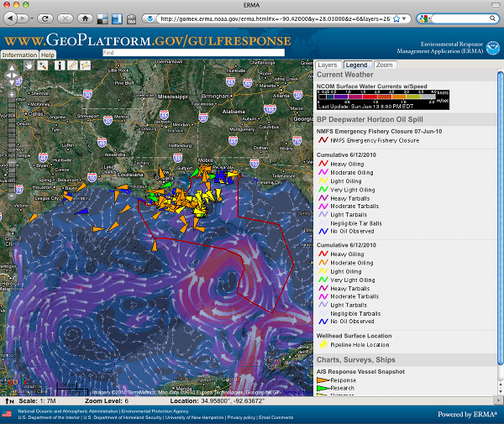Viewport: 504px width, 424px height.
Task: Run search with the magnifier icon
Action: coord(492,18)
